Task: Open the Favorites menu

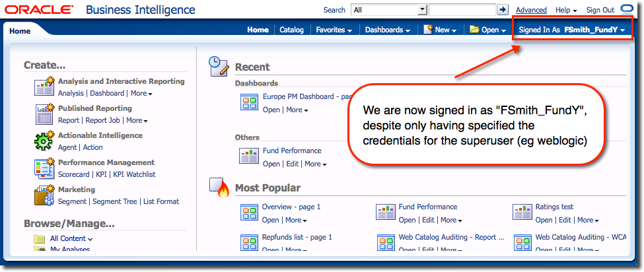Action: (334, 30)
